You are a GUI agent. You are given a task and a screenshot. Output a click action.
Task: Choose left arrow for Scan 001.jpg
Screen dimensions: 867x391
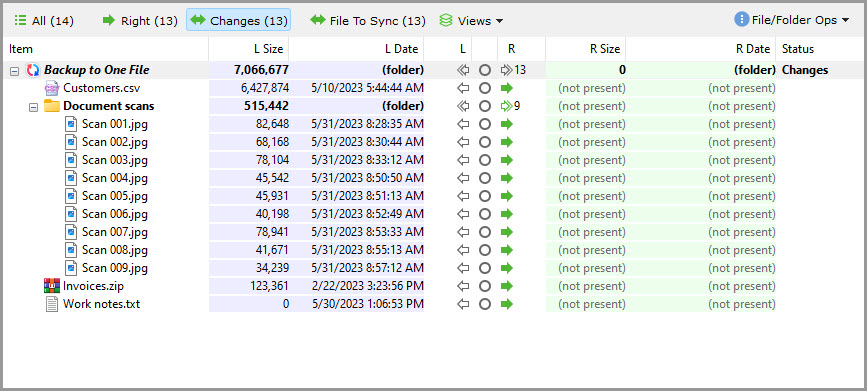point(463,124)
